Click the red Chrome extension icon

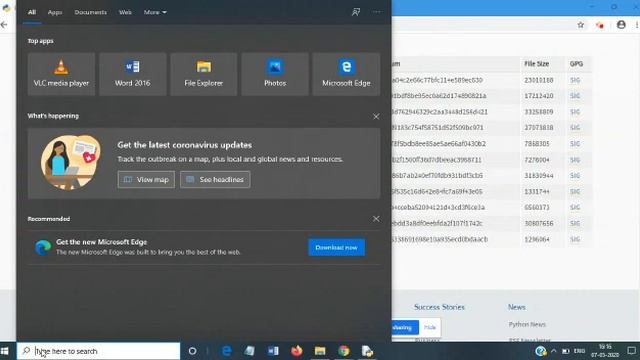600,25
